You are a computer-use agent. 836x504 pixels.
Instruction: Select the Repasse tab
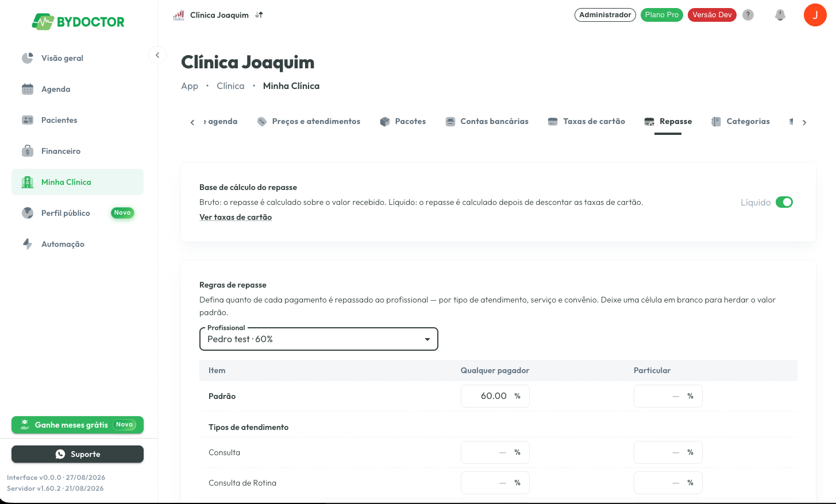point(668,122)
